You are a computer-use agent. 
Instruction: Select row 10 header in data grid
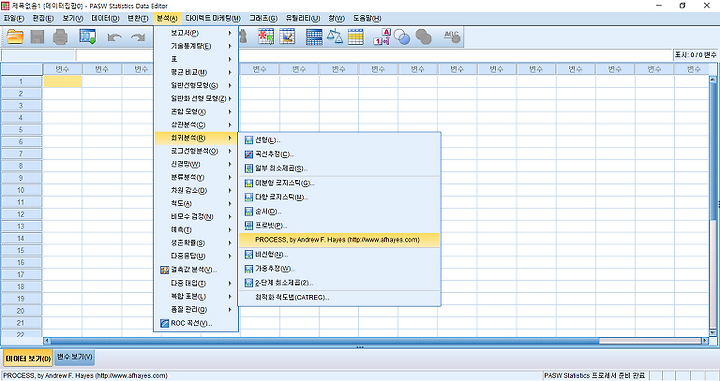coord(21,190)
